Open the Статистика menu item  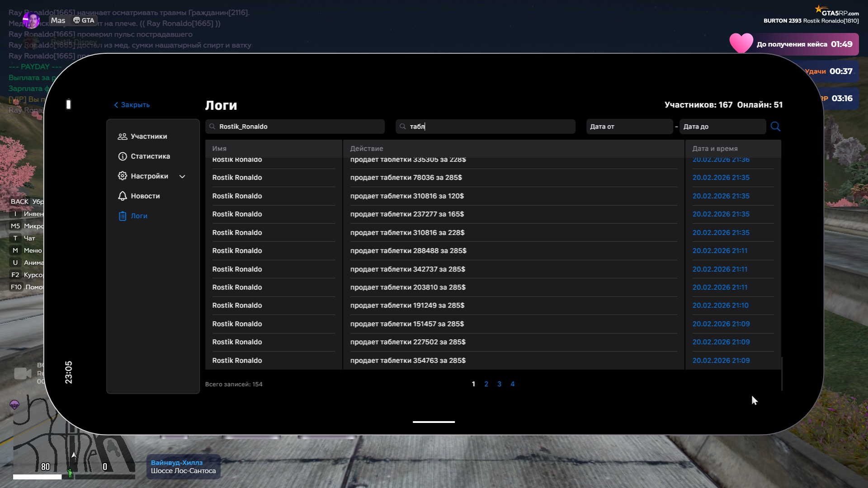150,156
